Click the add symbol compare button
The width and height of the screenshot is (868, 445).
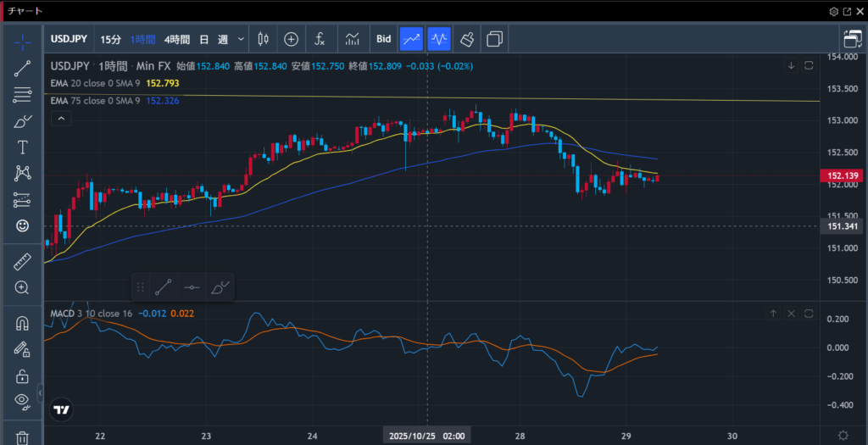pos(291,39)
